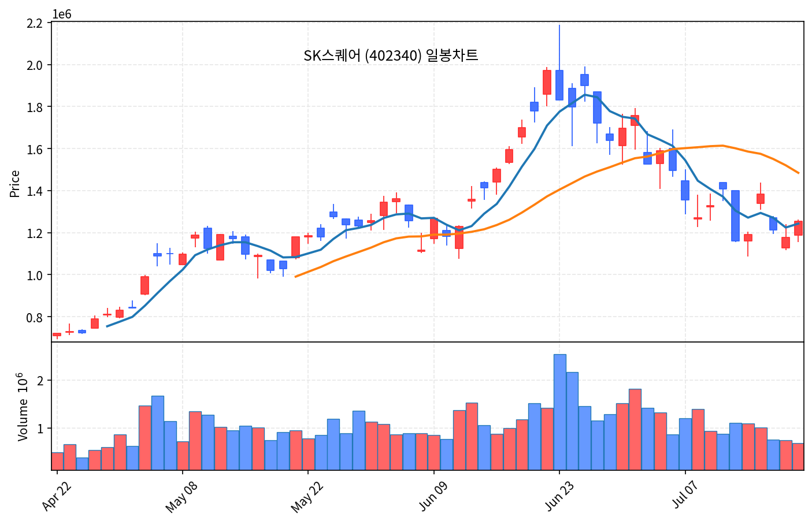Click the chart title SK스퀘어 (402340) 일봉차트

391,55
